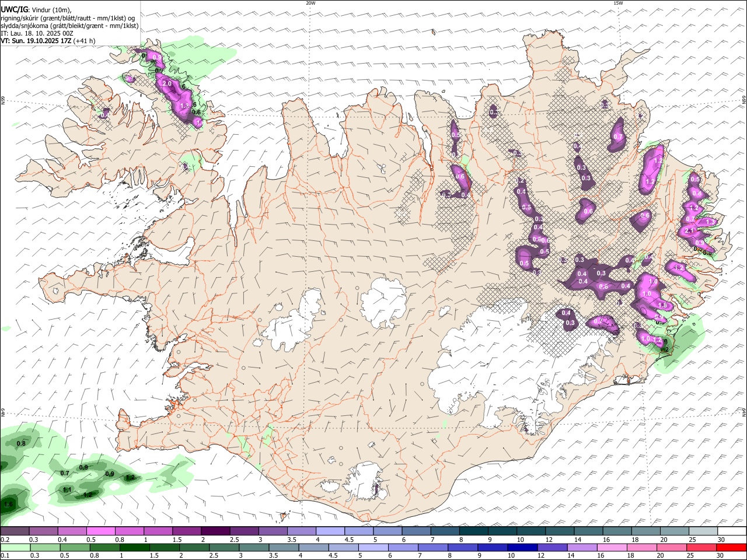The height and width of the screenshot is (560, 747).
Task: Pick the medium blue swatch labeled 8 in green row
Action: click(x=463, y=548)
